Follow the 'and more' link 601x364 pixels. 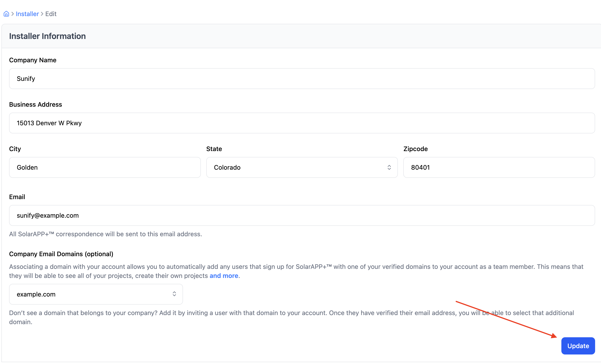(224, 276)
